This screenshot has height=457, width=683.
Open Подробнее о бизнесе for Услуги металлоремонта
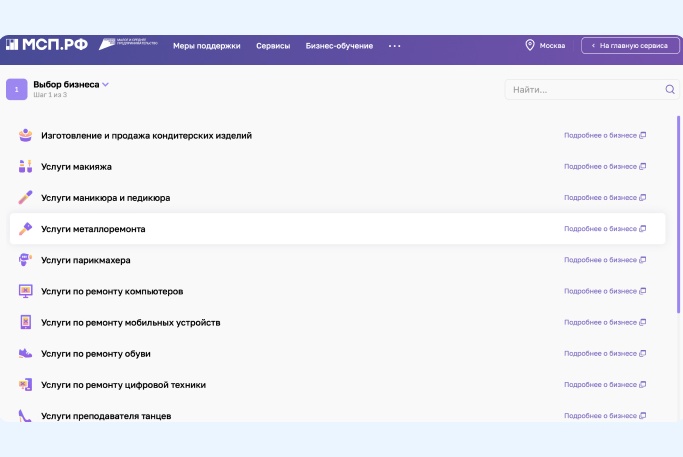605,229
